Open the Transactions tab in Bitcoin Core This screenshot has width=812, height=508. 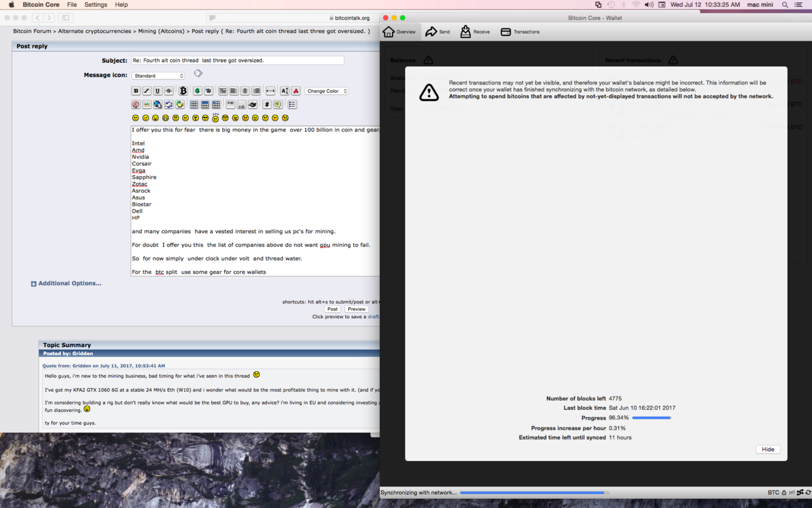[x=520, y=32]
